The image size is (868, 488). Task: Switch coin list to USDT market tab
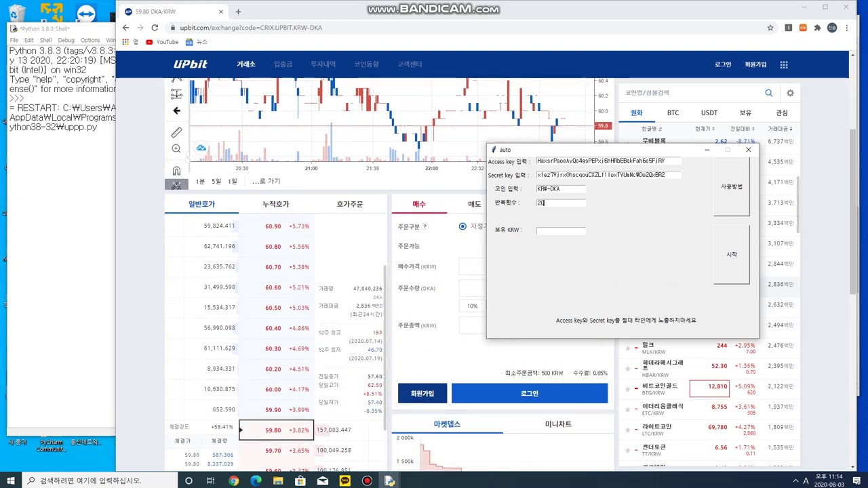[709, 113]
